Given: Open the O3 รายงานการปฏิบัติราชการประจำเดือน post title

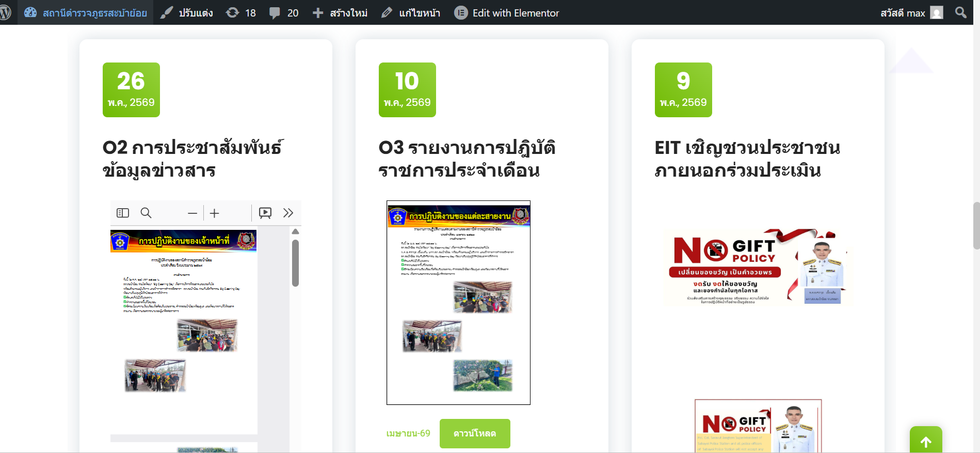Looking at the screenshot, I should tap(467, 159).
